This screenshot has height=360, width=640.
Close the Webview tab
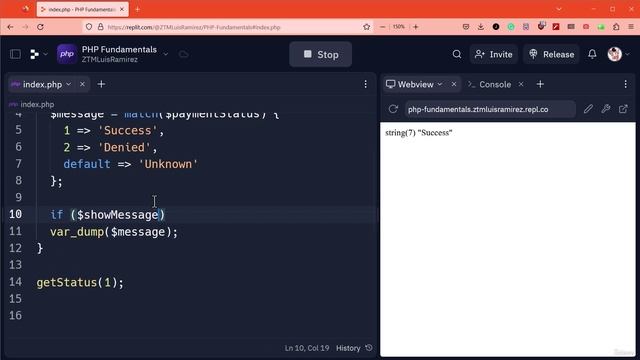[454, 84]
